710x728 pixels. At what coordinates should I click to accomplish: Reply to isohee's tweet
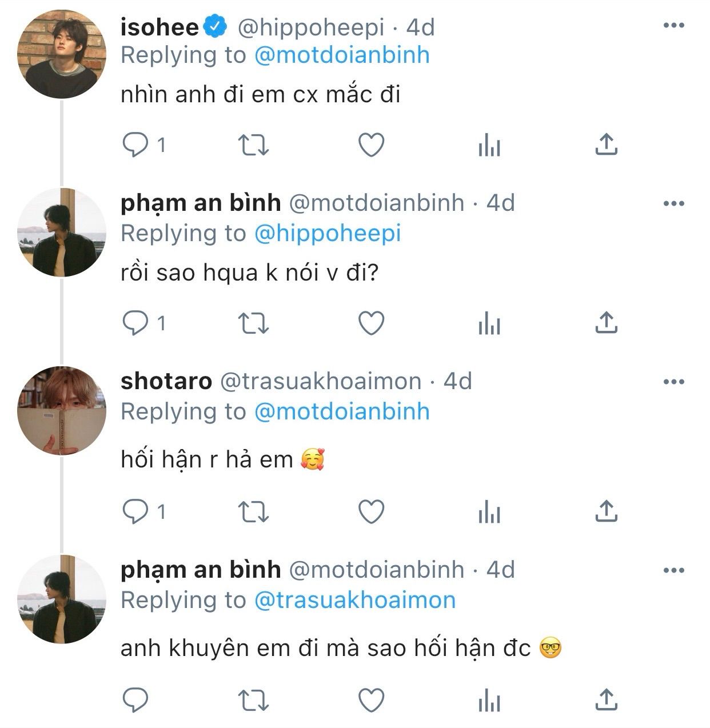[135, 145]
